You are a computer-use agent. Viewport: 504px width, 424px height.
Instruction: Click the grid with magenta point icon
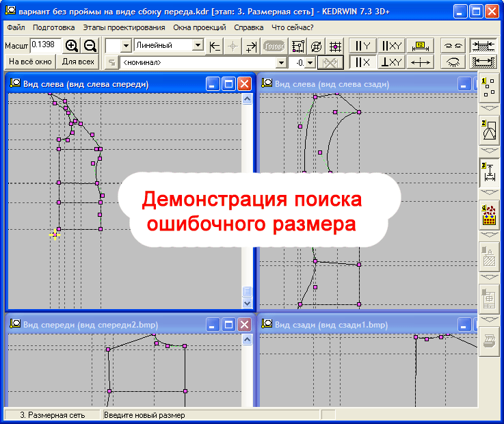pyautogui.click(x=335, y=47)
